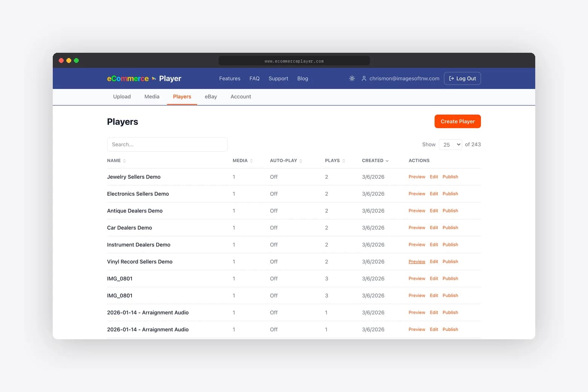
Task: Sort players by the Media column
Action: 251,160
